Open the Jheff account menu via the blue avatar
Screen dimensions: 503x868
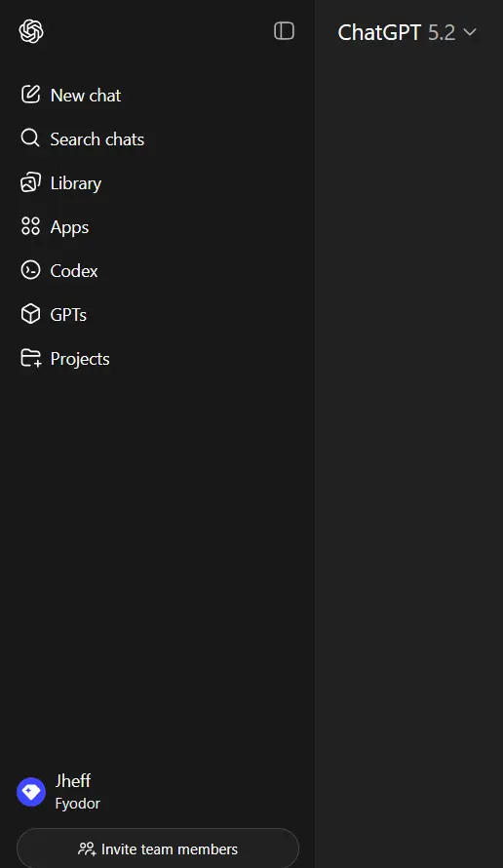31,792
